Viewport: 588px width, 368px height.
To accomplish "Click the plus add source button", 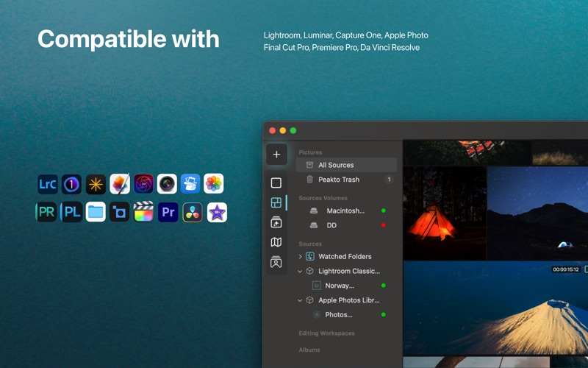I will [276, 155].
